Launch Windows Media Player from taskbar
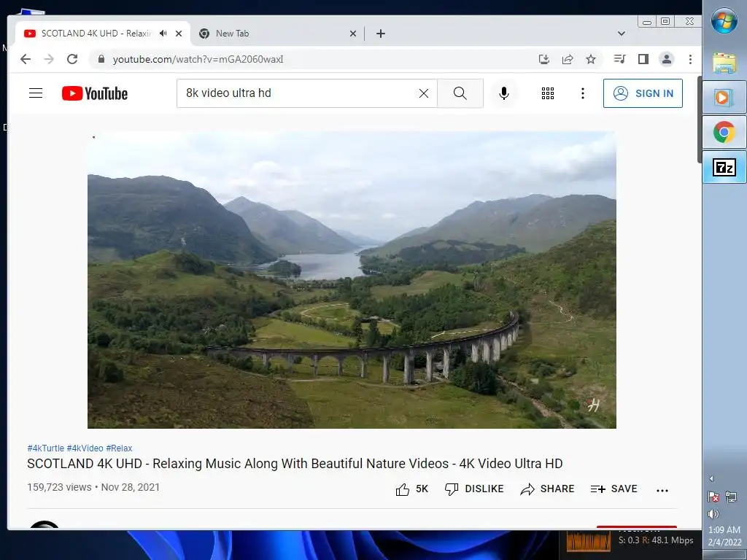The height and width of the screenshot is (560, 747). (724, 98)
